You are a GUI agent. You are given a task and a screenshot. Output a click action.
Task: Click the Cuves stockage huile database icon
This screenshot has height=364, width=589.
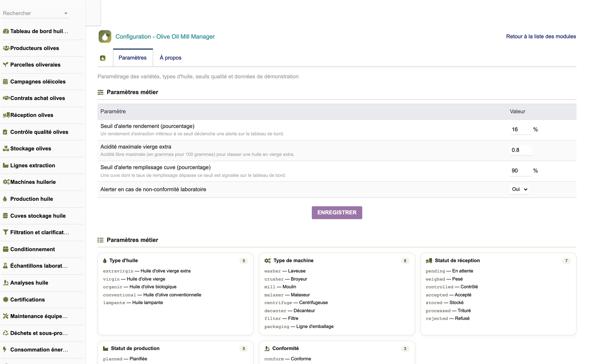(5, 216)
